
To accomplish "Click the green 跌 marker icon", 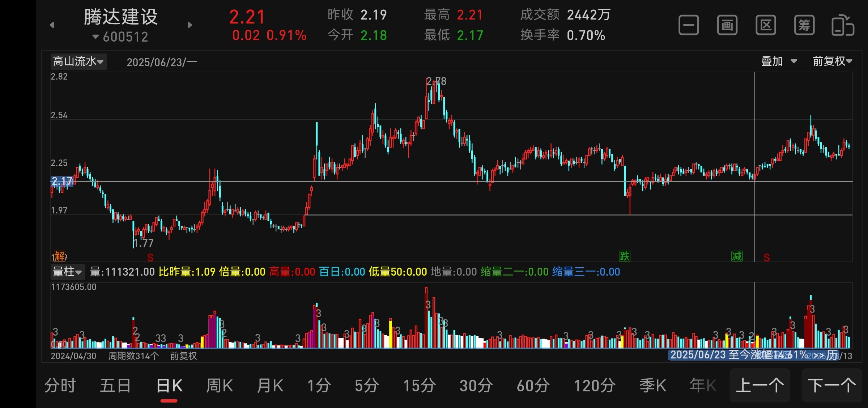I will pos(625,256).
